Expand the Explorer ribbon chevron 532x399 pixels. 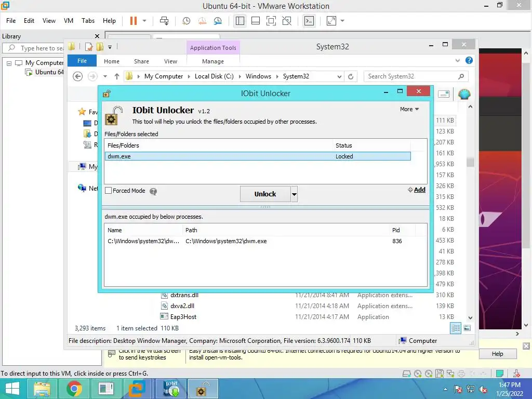pos(457,61)
